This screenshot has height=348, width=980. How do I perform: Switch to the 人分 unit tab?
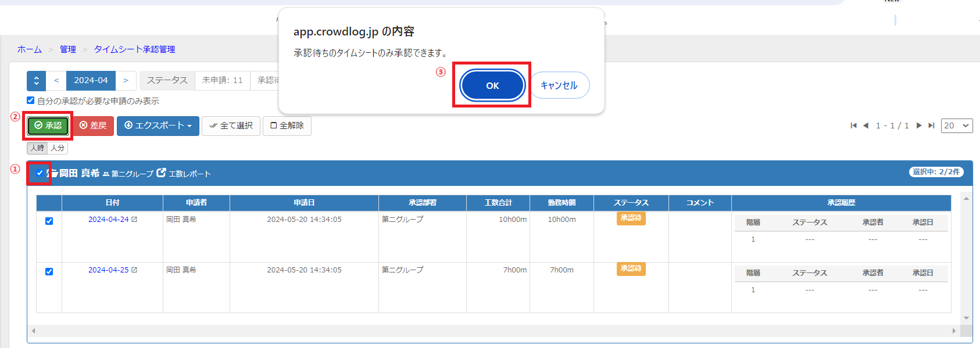pos(58,148)
